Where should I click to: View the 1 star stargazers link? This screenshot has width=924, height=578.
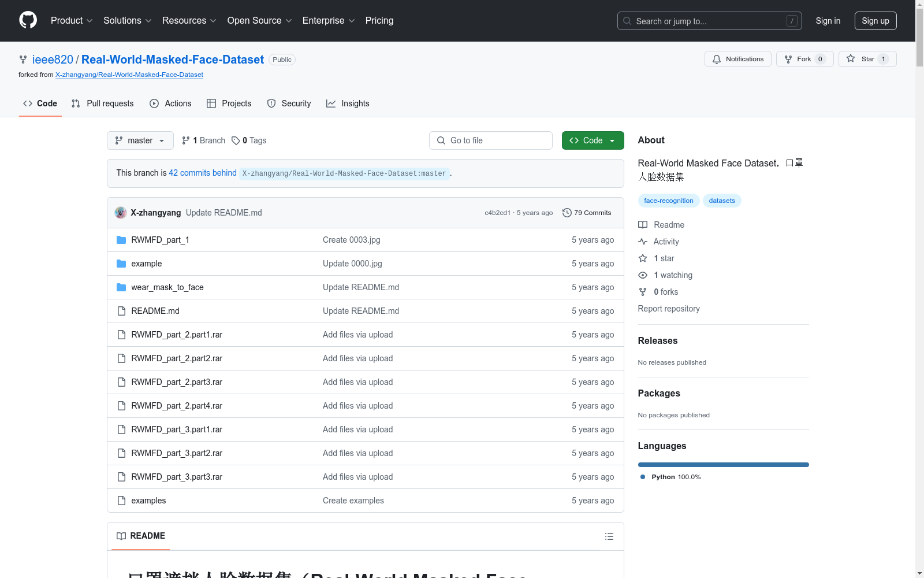(656, 258)
